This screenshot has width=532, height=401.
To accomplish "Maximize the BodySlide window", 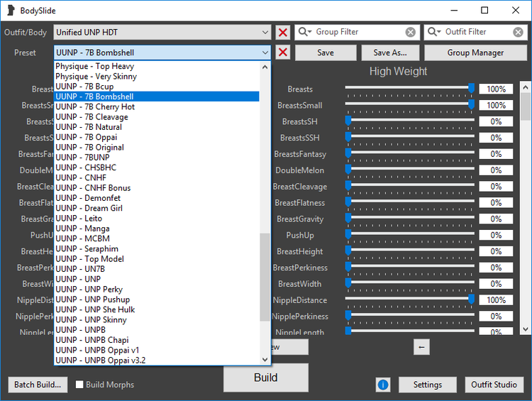I will point(484,11).
